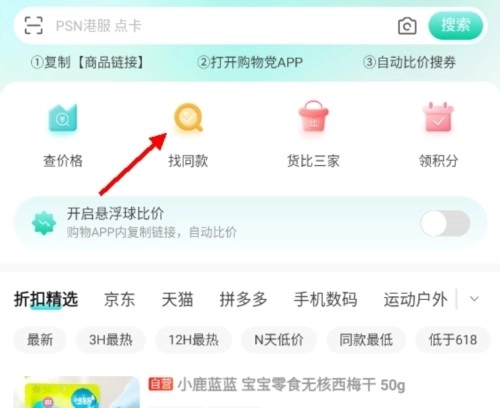Enable the 开启悬浮球比价 toggle switch
Screen dimensions: 500x408
coord(445,223)
